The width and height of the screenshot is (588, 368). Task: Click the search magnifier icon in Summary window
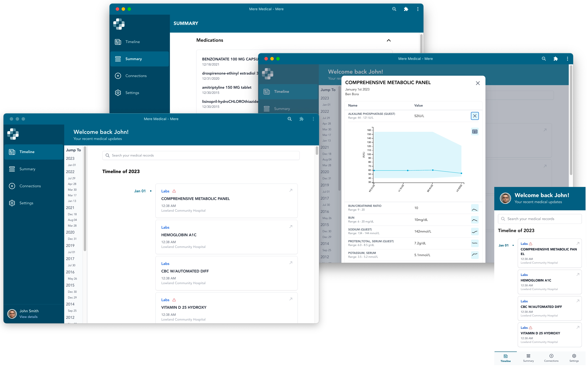coord(394,9)
